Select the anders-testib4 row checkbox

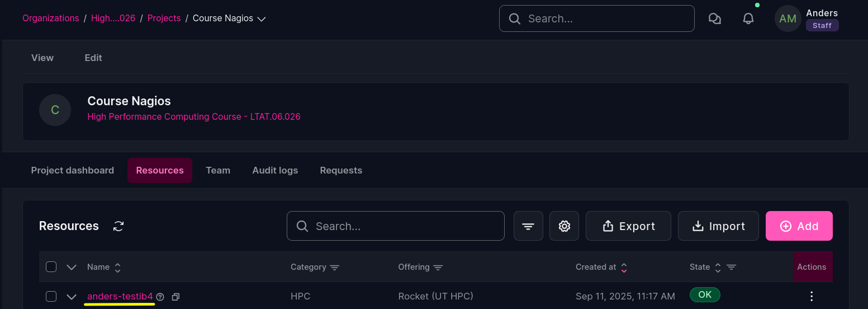(x=51, y=296)
